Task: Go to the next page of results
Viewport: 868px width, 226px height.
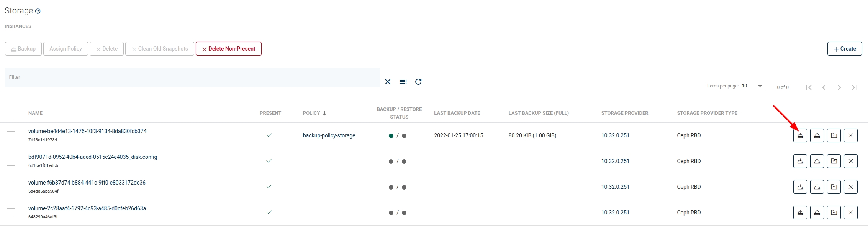Action: 839,87
